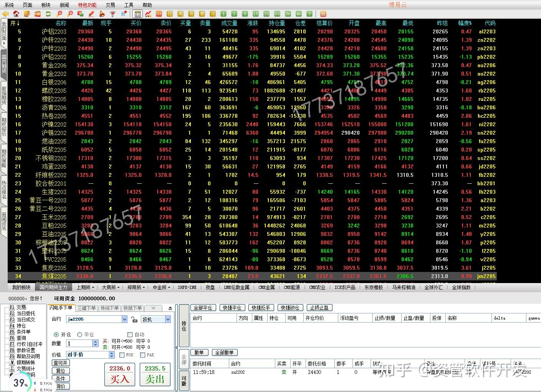The width and height of the screenshot is (541, 392).
Task: Click the yellow back arrow toolbar icon
Action: click(5, 14)
